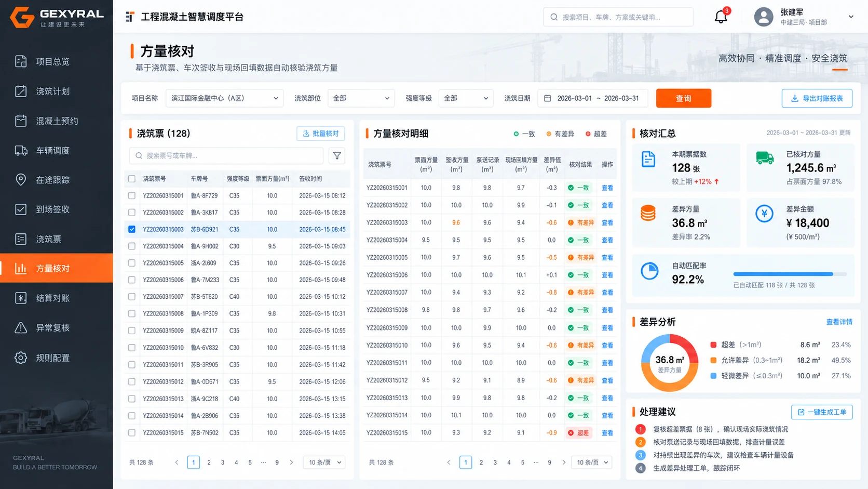Click 查看 for row YZ20260315003

point(607,222)
